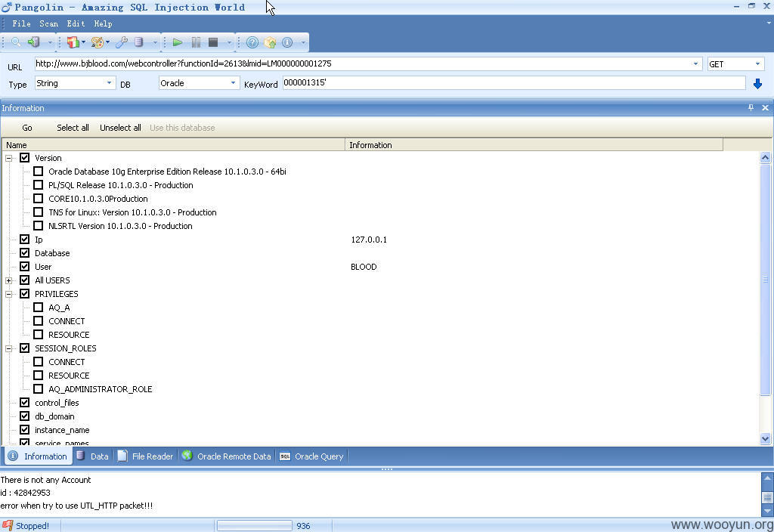
Task: Click the progress bar in status bar
Action: point(255,526)
